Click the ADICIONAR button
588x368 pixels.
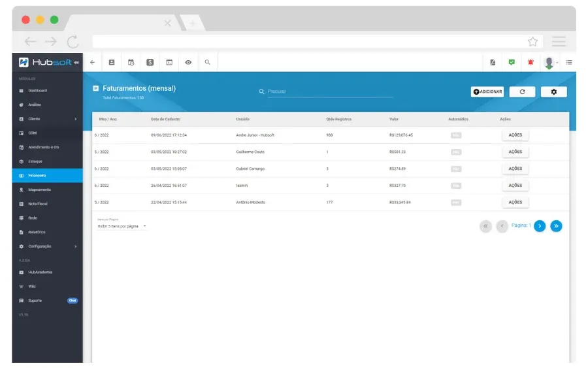click(487, 92)
